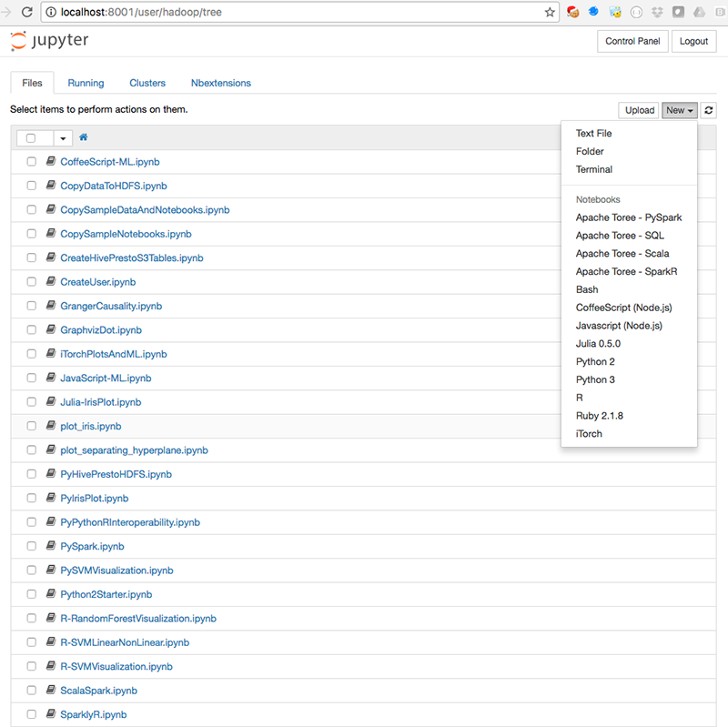728x727 pixels.
Task: Check the box next to CreateUser.ipynb
Action: point(31,281)
